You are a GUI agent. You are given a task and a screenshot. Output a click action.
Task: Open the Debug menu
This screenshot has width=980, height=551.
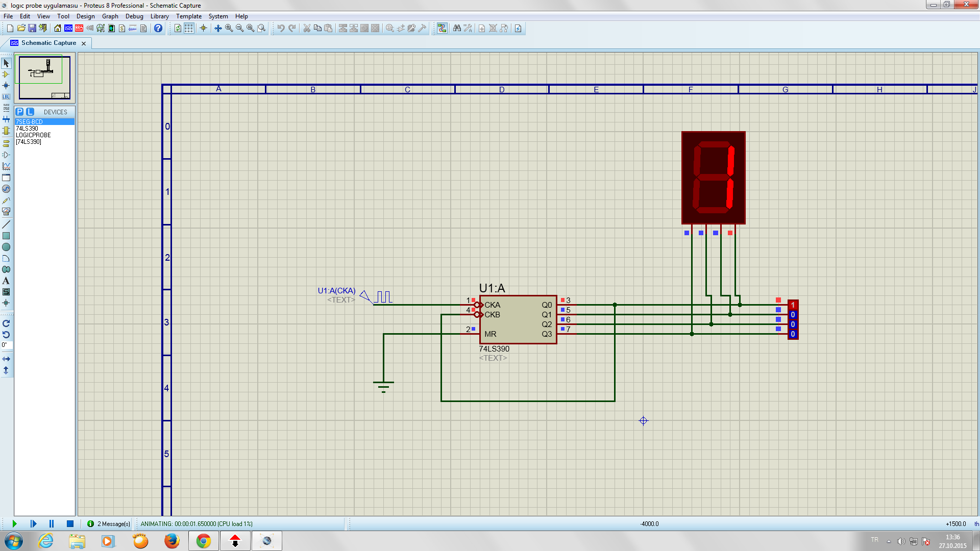click(134, 16)
